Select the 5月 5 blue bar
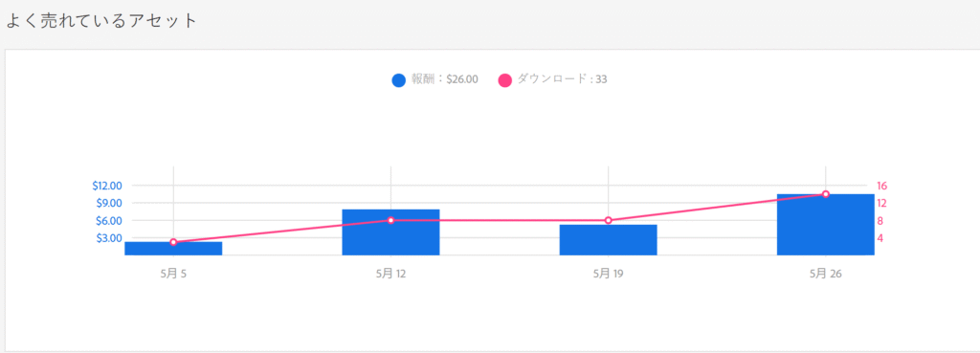This screenshot has width=980, height=353. [173, 248]
